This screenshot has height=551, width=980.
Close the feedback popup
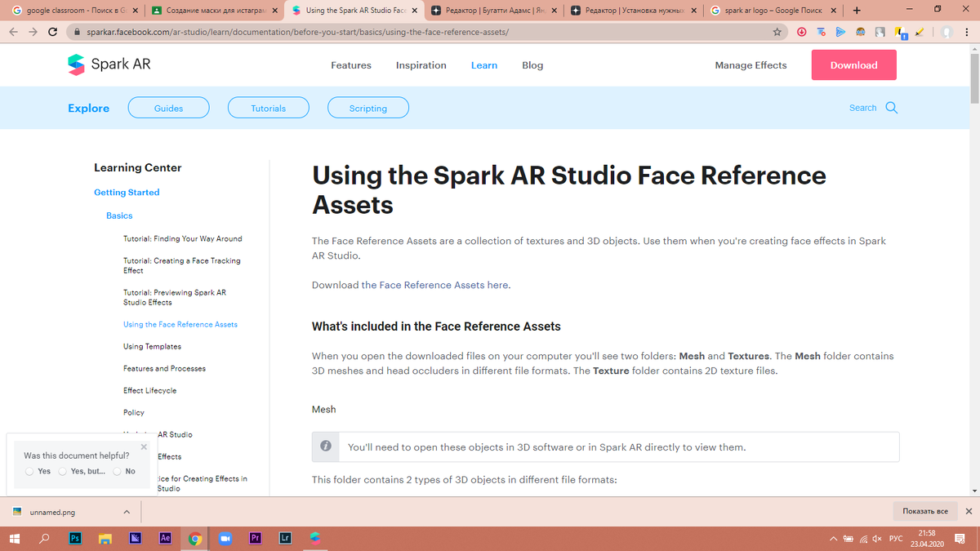[x=144, y=447]
